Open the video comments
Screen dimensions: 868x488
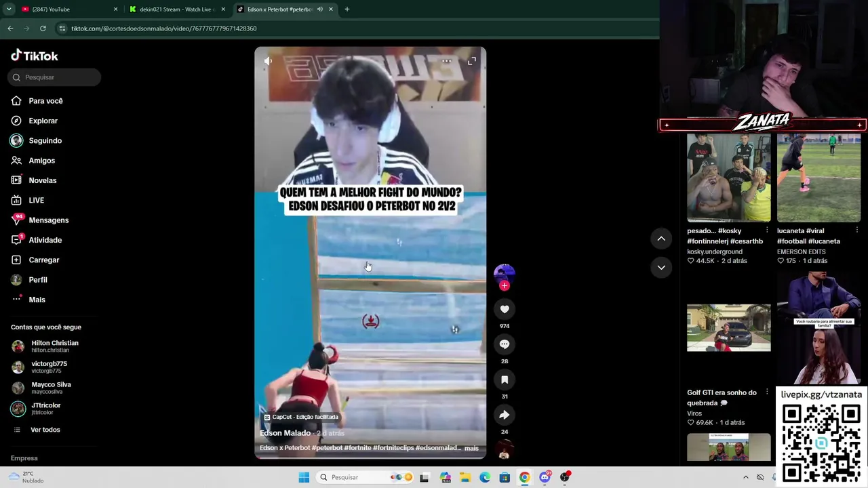click(505, 344)
